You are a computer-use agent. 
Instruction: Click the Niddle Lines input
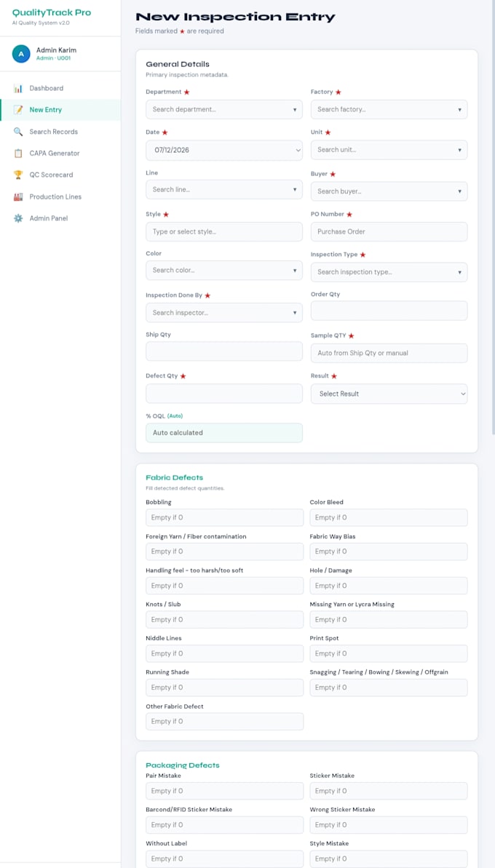pos(224,654)
